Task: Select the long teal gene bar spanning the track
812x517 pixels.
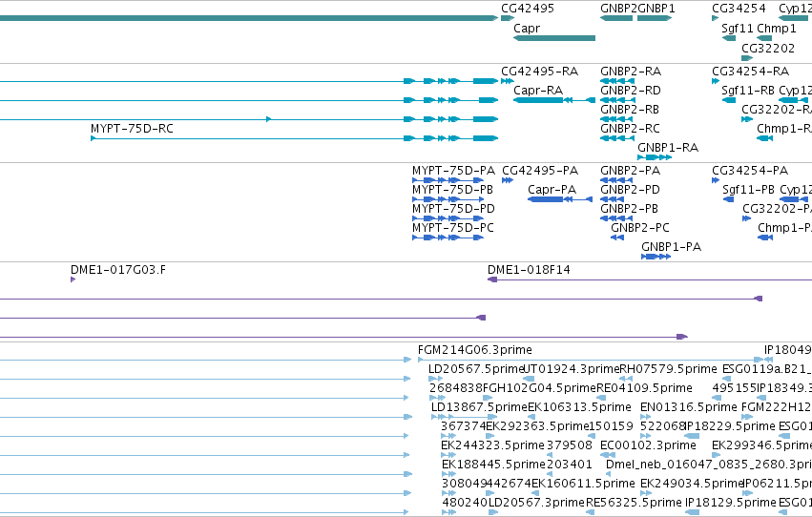Action: [249, 18]
